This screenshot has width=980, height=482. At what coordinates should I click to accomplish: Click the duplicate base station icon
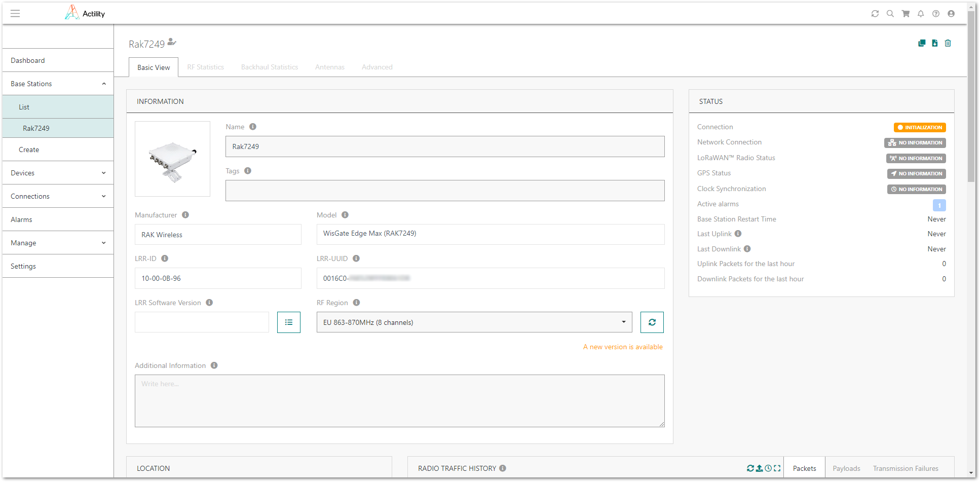tap(922, 43)
